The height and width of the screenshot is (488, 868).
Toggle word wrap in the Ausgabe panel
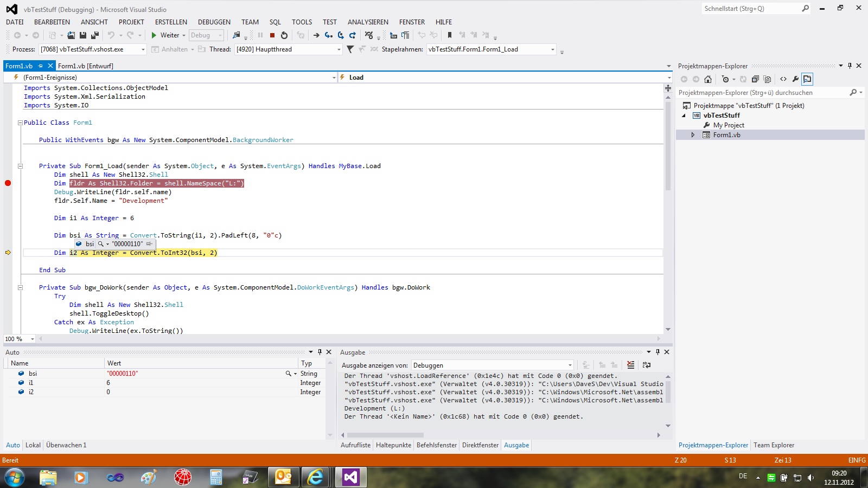[x=646, y=365]
